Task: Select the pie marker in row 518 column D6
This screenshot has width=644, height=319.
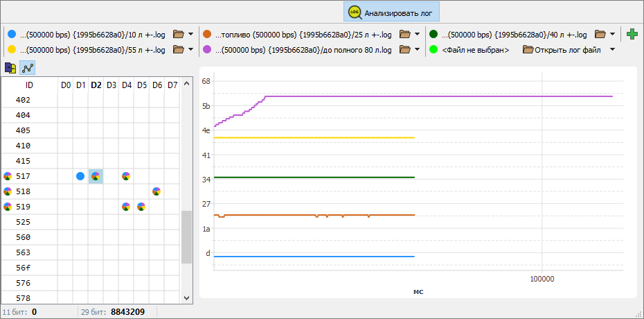Action: click(x=156, y=191)
